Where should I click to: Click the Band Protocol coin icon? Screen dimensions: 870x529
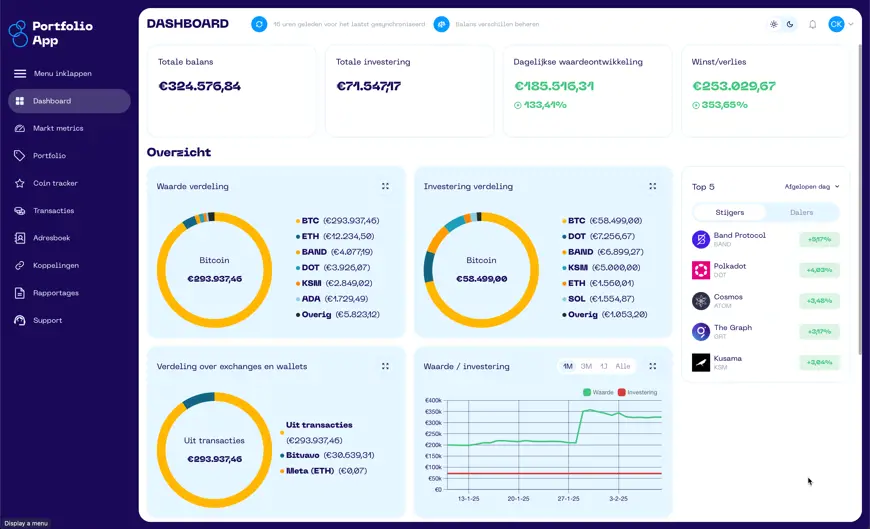click(701, 239)
